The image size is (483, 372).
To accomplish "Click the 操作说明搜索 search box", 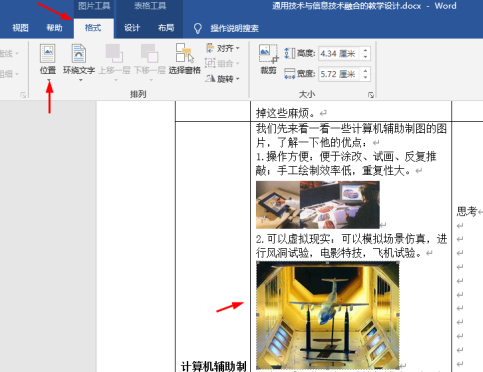I will click(234, 29).
